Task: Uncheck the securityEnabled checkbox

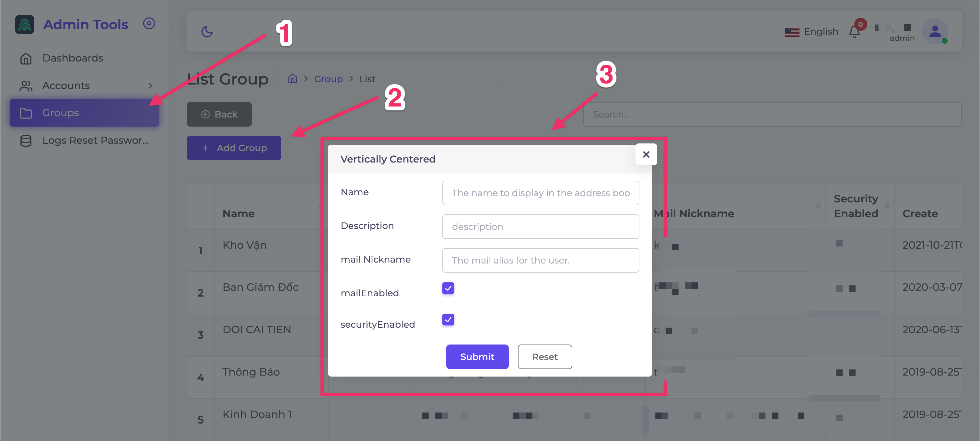Action: coord(448,320)
